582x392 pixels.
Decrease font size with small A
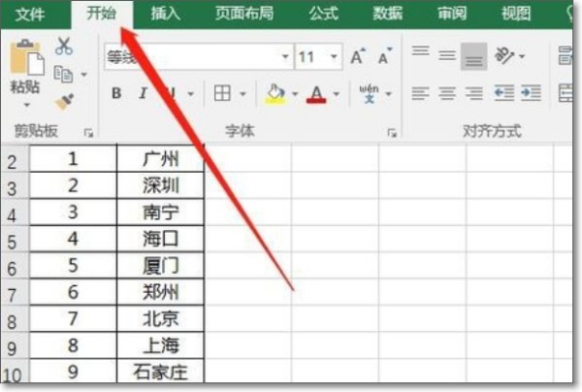385,56
